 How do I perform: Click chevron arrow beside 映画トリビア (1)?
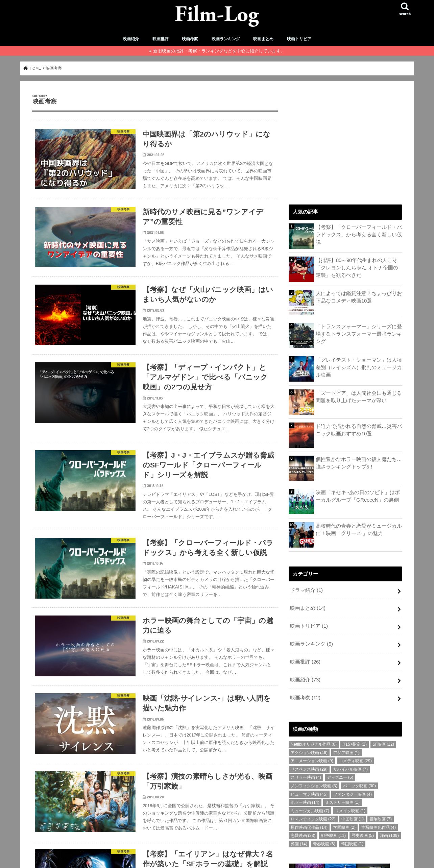click(399, 627)
